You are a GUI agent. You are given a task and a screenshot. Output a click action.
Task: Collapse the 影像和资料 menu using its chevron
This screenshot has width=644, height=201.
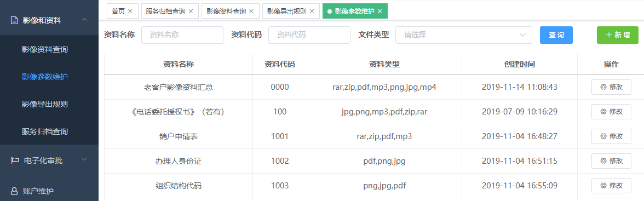click(84, 20)
